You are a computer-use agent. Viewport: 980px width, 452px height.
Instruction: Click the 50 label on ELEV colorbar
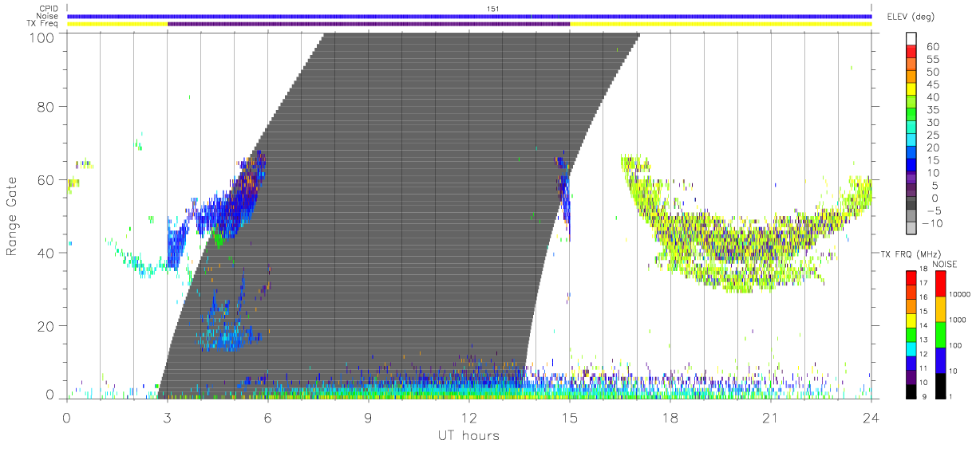[932, 72]
